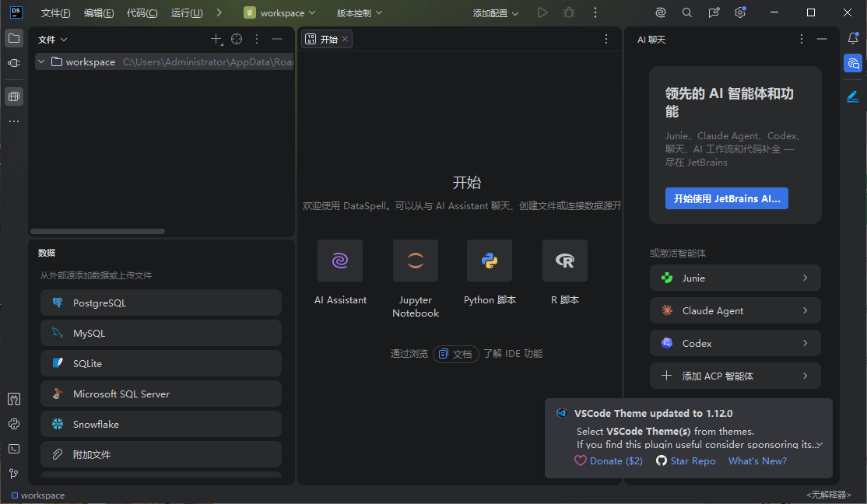The width and height of the screenshot is (867, 504).
Task: Click the locate opened file target icon
Action: (x=237, y=39)
